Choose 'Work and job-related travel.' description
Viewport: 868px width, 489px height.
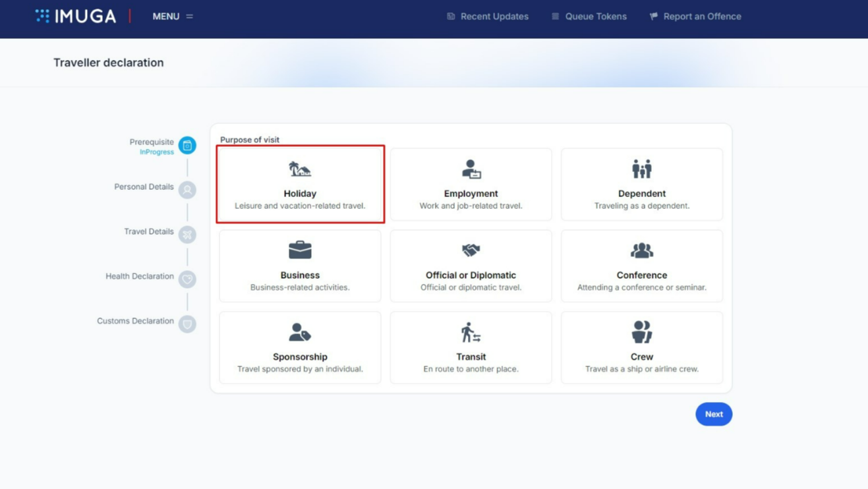coord(471,206)
